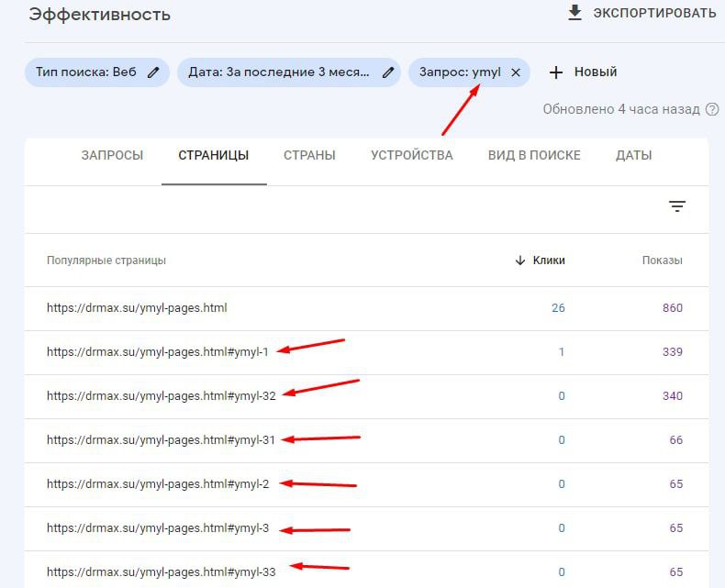Image resolution: width=725 pixels, height=588 pixels.
Task: Sort by clicks using the down arrow
Action: tap(520, 261)
